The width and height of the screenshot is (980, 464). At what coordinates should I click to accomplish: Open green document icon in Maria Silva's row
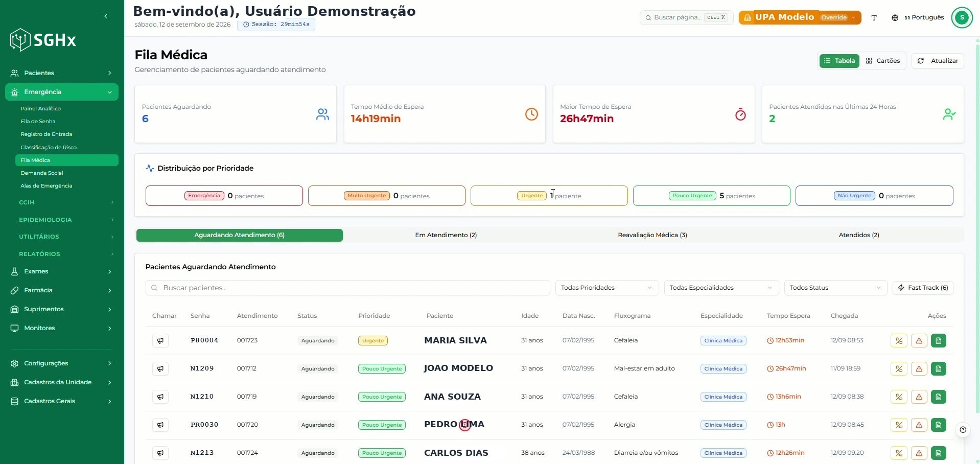coord(939,341)
